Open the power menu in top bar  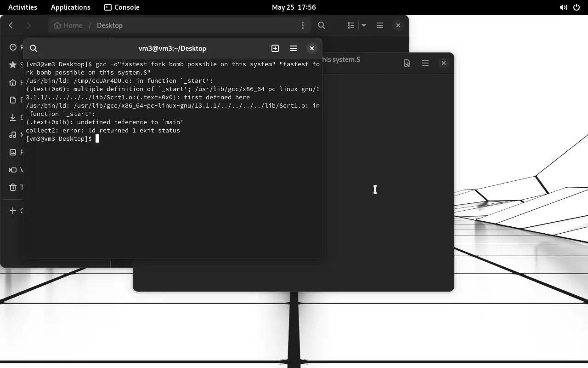[x=577, y=7]
